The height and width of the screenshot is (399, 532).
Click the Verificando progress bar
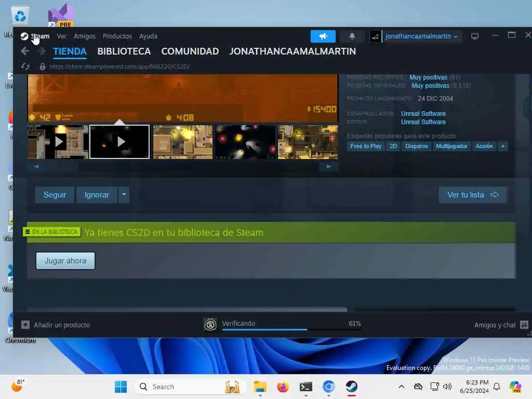point(291,329)
